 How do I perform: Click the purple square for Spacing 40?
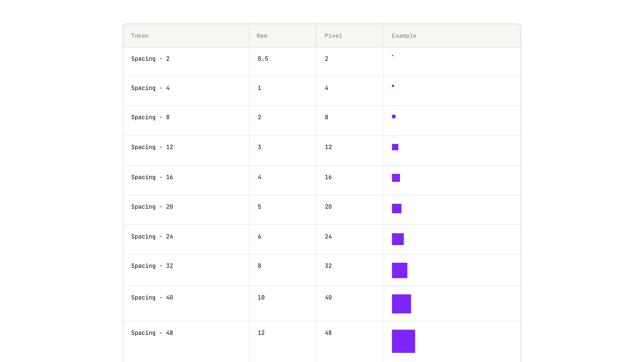point(401,304)
